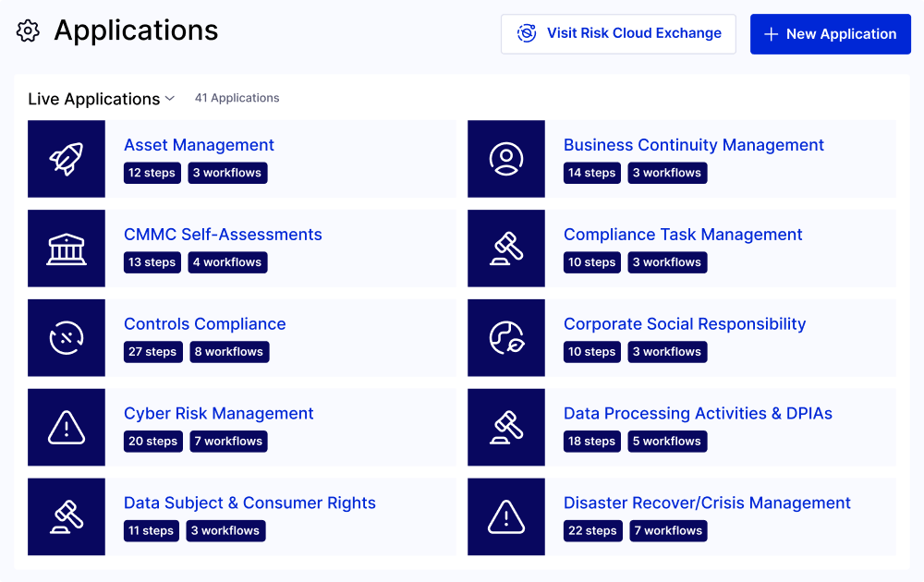Click the circular icon for Controls Compliance

[67, 338]
